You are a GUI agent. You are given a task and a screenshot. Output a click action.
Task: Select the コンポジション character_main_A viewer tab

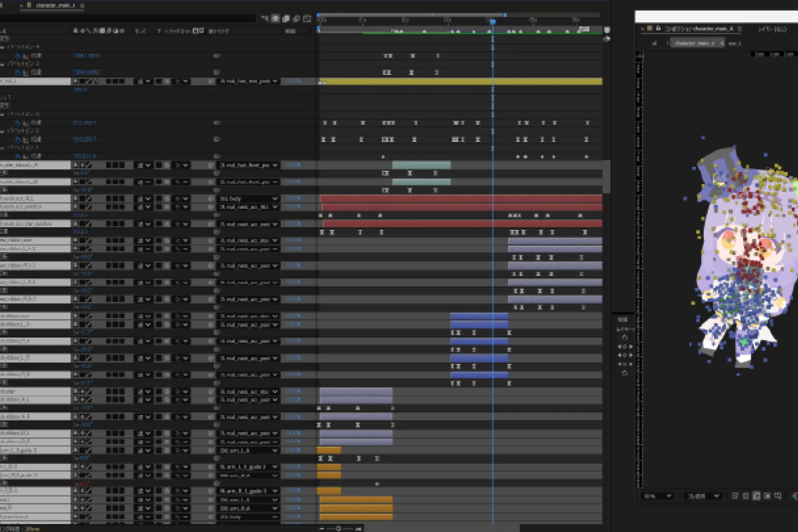click(x=699, y=28)
